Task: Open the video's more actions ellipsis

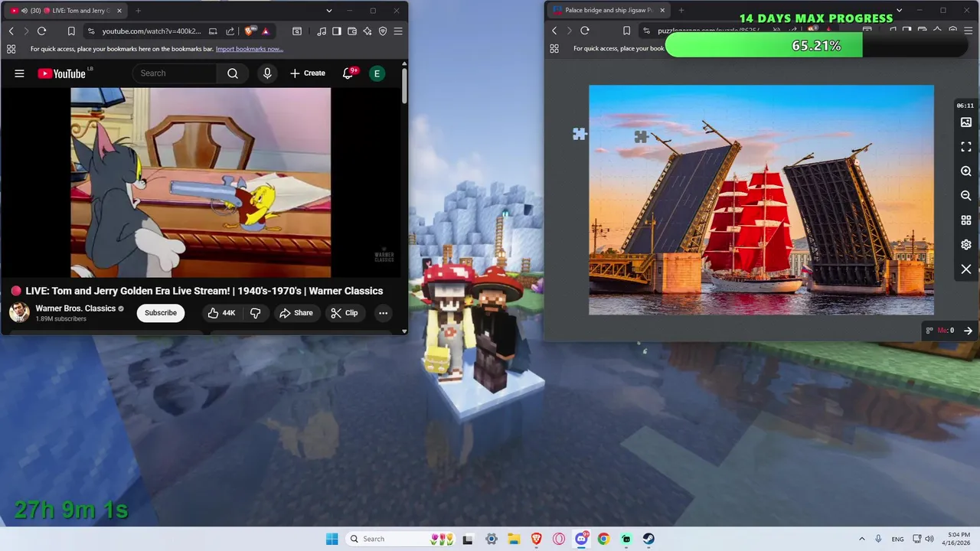Action: tap(383, 312)
